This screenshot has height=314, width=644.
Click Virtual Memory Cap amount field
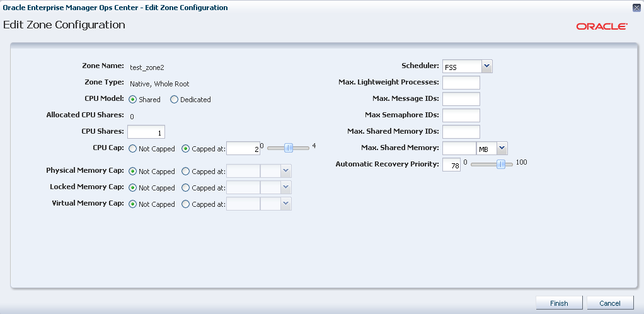pos(243,204)
